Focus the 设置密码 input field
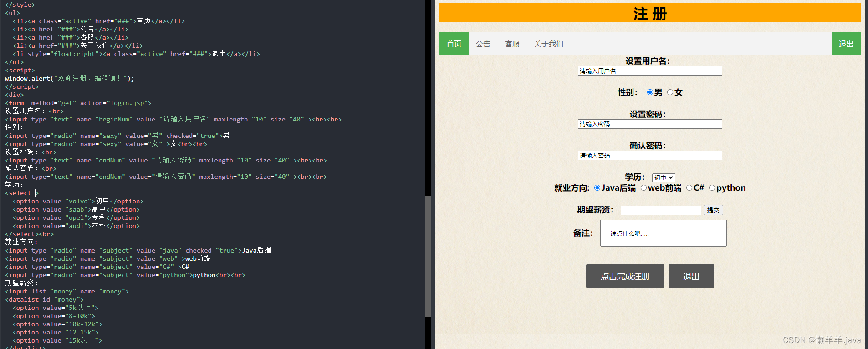Image resolution: width=868 pixels, height=349 pixels. tap(650, 124)
